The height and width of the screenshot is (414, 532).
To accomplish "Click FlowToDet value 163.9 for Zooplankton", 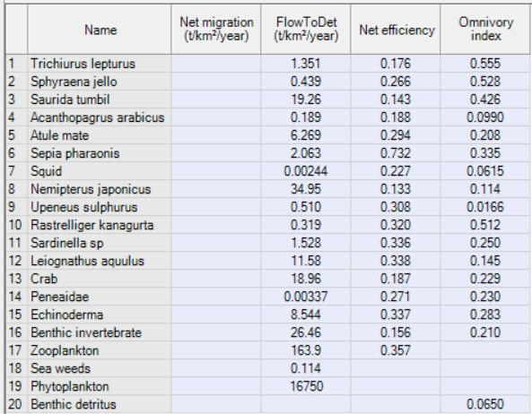I will click(306, 351).
